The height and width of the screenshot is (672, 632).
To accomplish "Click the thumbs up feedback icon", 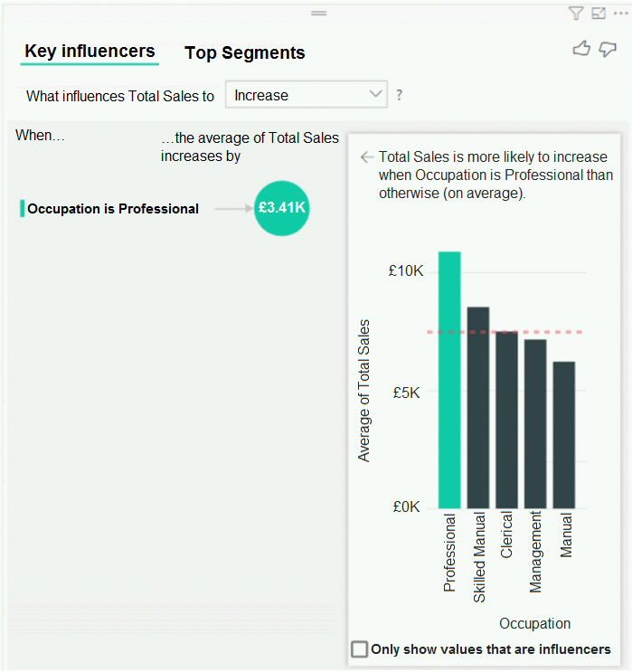I will tap(581, 49).
